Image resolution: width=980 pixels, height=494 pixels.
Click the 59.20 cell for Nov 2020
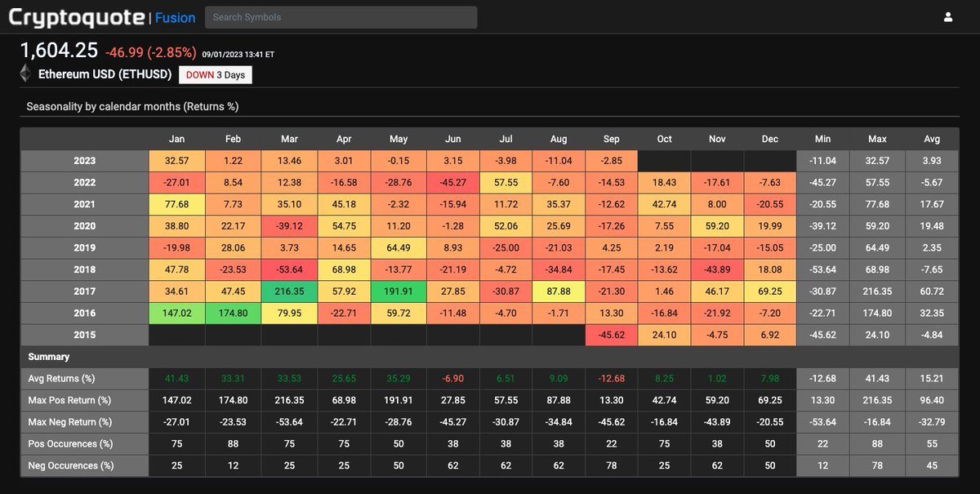click(717, 226)
